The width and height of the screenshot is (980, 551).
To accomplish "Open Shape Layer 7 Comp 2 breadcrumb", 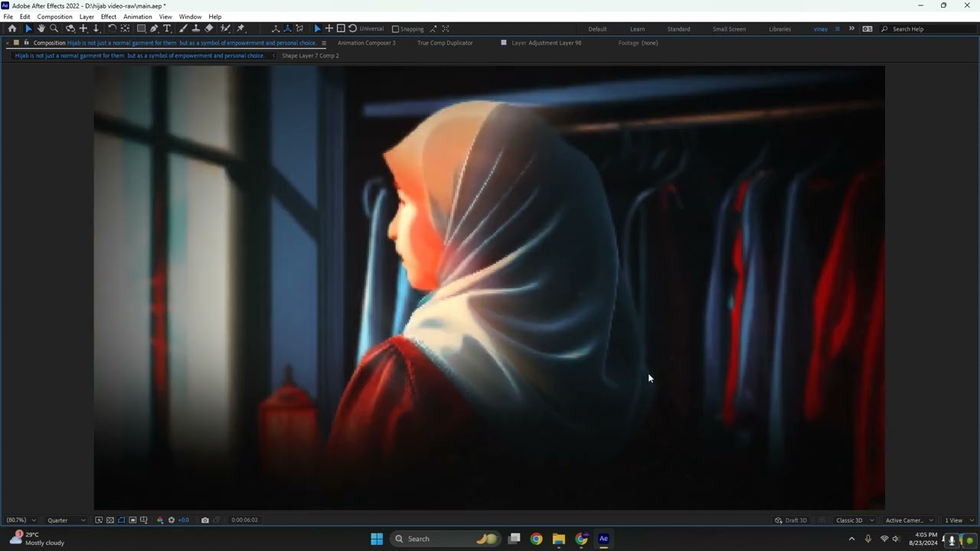I will pyautogui.click(x=310, y=56).
